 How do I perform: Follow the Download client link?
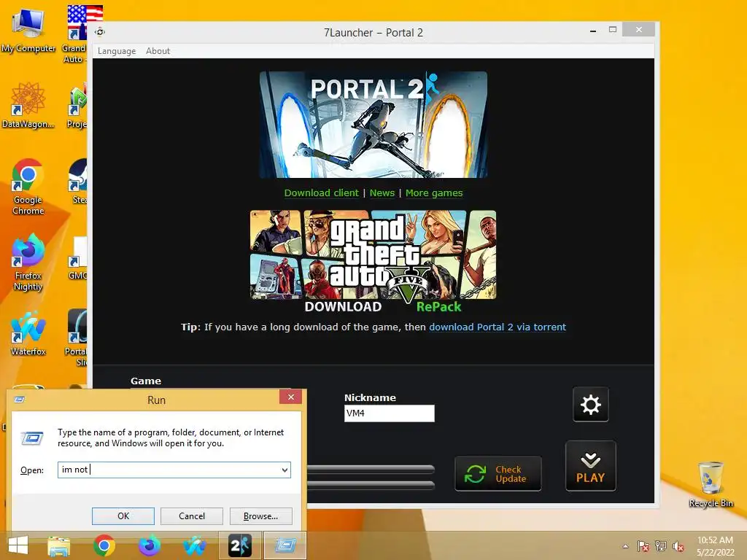[321, 192]
